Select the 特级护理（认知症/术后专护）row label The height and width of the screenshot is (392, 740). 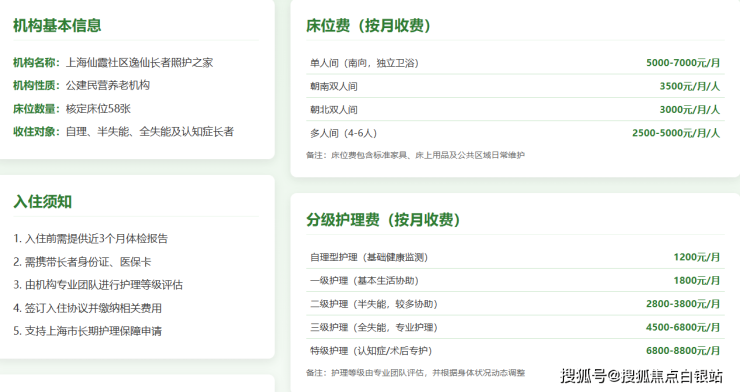tap(370, 351)
